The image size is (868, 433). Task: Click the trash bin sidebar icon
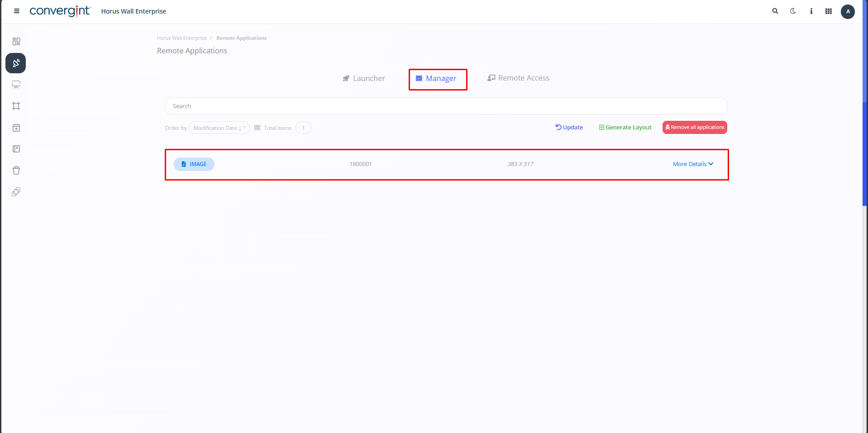16,171
